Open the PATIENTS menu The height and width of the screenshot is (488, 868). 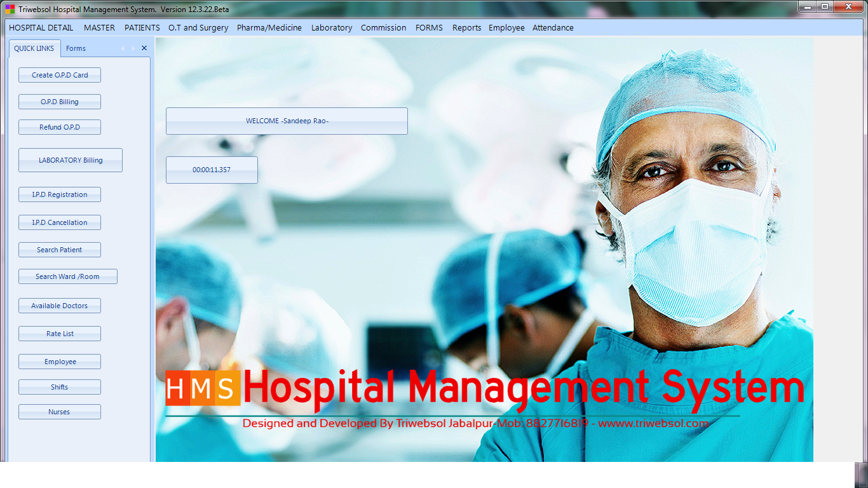tap(142, 27)
